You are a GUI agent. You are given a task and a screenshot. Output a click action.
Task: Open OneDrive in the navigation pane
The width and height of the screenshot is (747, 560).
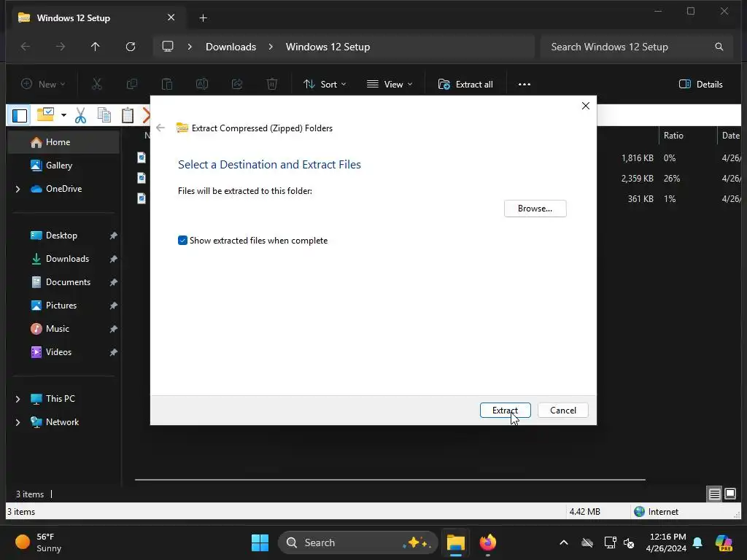64,189
